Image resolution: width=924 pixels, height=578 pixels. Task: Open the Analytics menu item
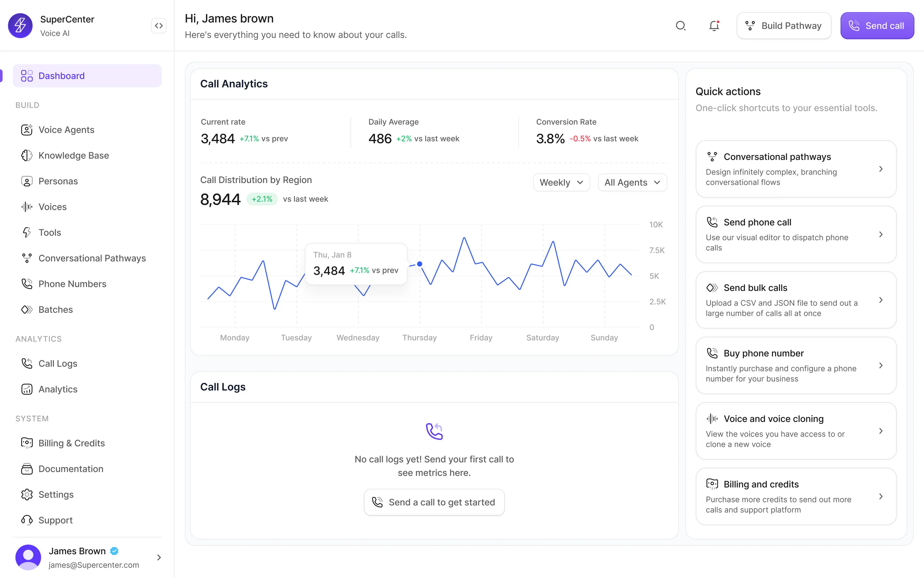point(58,389)
